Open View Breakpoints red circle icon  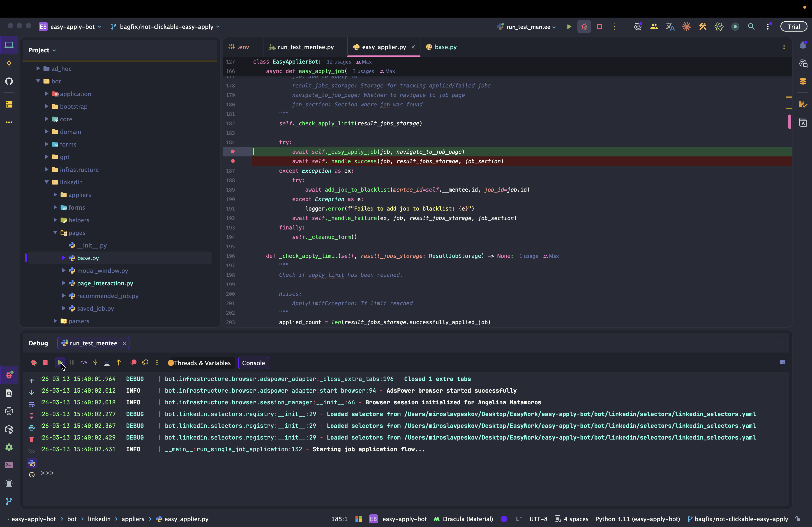pyautogui.click(x=133, y=363)
